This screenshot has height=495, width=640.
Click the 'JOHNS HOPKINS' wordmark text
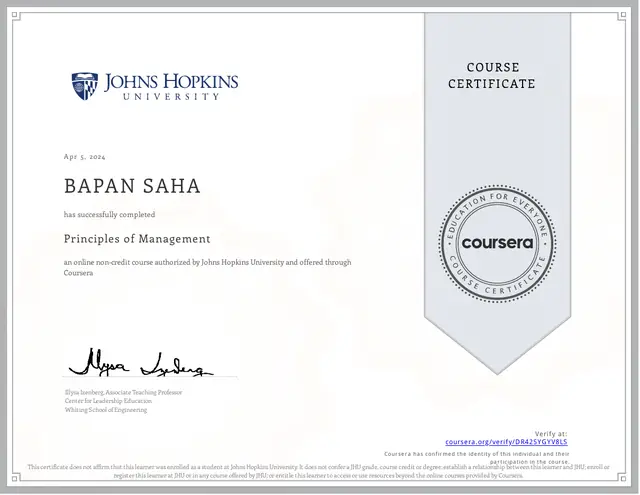(x=171, y=82)
